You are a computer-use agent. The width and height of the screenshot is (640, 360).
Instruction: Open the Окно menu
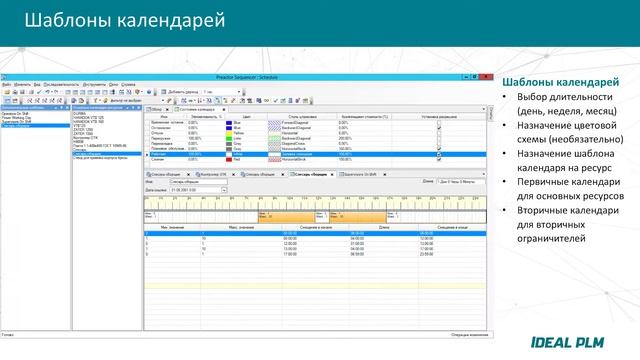coord(113,84)
